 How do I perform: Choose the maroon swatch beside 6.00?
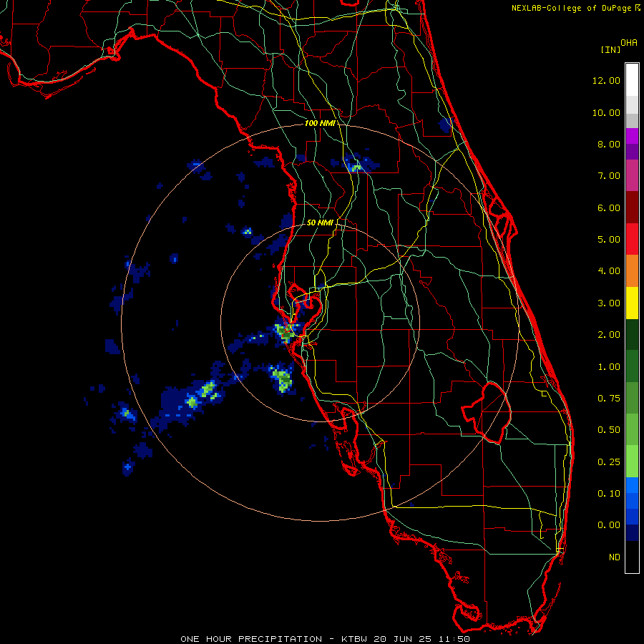[x=632, y=208]
